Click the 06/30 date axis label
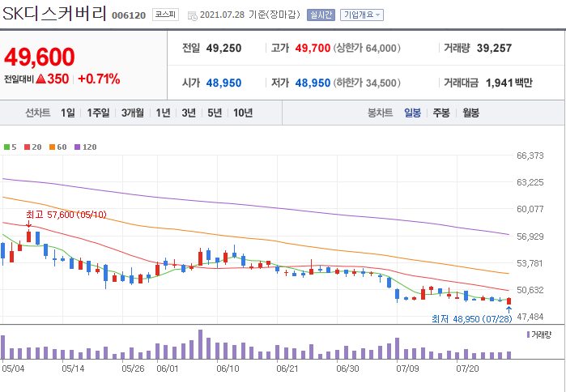Screen dimensions: 566x392 pos(347,369)
